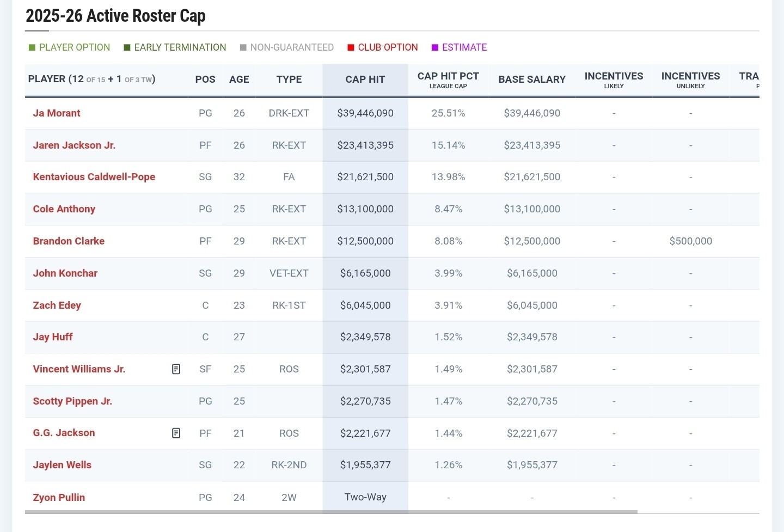Sort by the Pos column header

[205, 80]
